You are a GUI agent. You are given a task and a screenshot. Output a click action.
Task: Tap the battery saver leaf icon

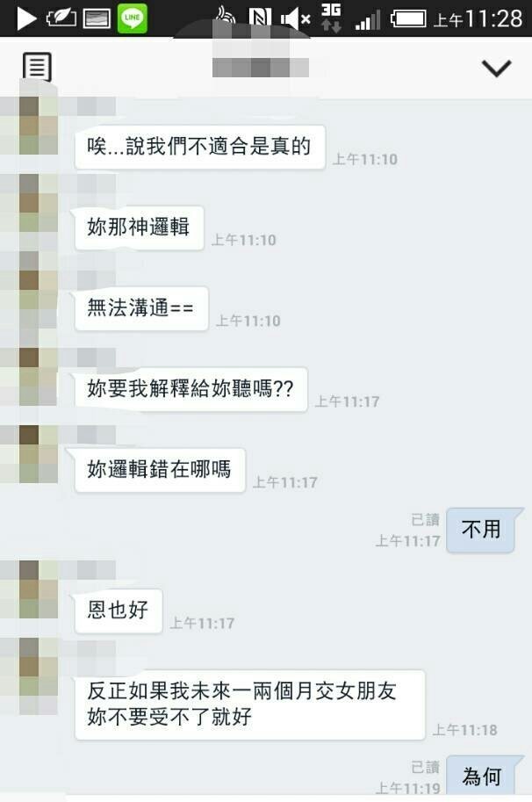[x=61, y=19]
